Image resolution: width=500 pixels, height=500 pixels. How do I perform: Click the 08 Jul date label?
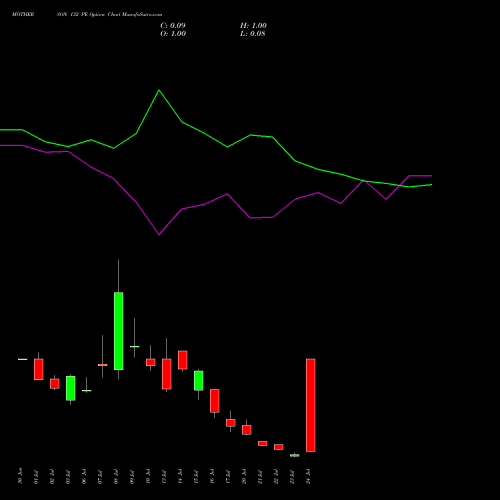click(x=116, y=477)
